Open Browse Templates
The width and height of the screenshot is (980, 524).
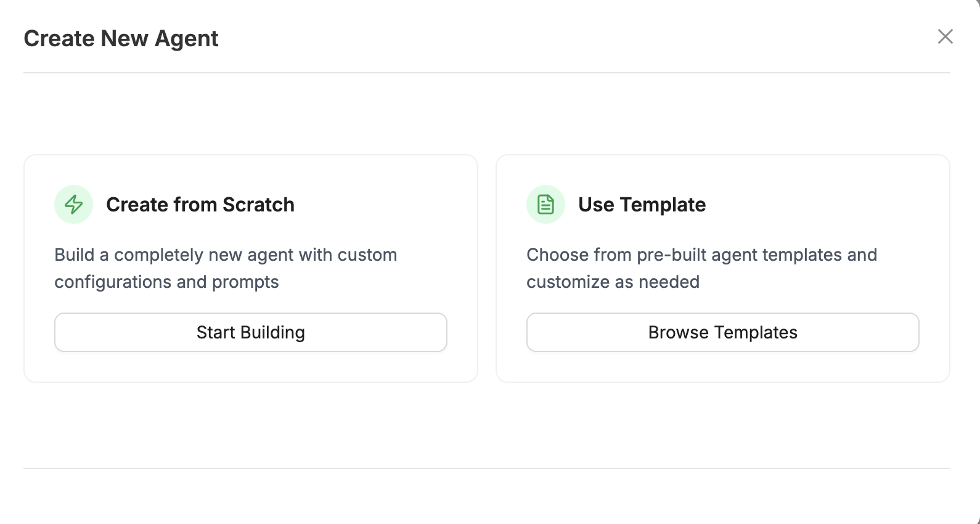(x=722, y=332)
